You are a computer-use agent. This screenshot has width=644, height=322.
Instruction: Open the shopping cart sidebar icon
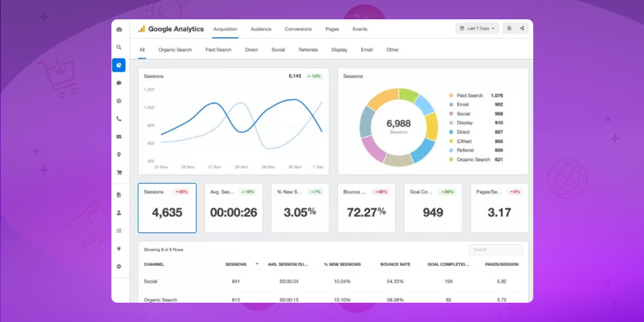click(x=119, y=173)
